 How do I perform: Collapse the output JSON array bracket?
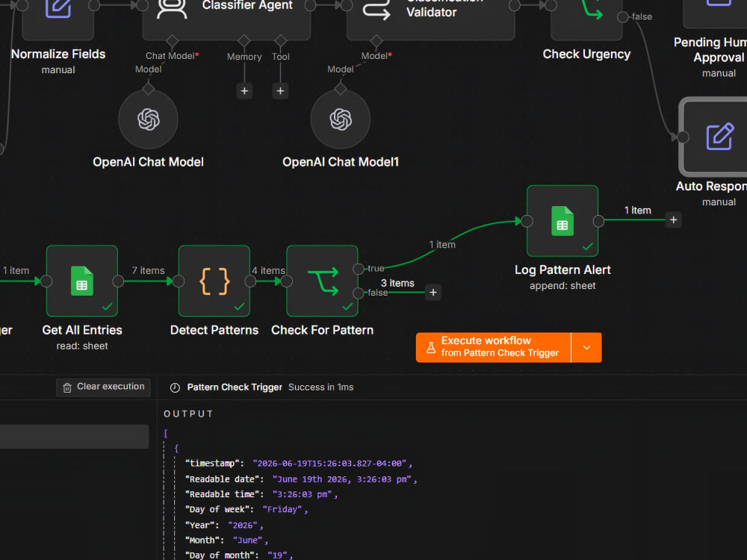click(166, 433)
